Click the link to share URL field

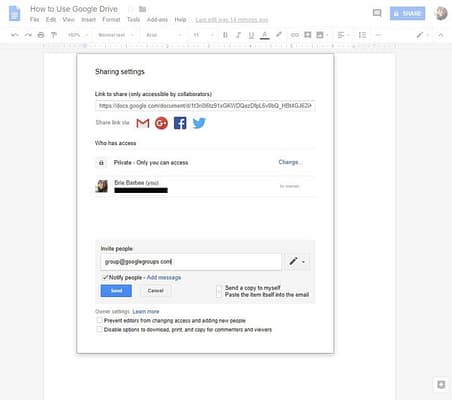coord(205,106)
